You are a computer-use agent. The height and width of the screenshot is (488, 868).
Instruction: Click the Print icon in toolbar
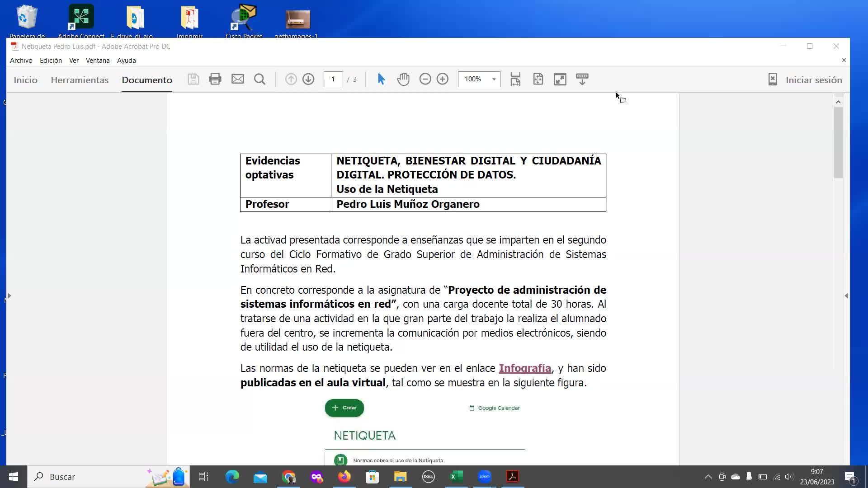click(215, 79)
